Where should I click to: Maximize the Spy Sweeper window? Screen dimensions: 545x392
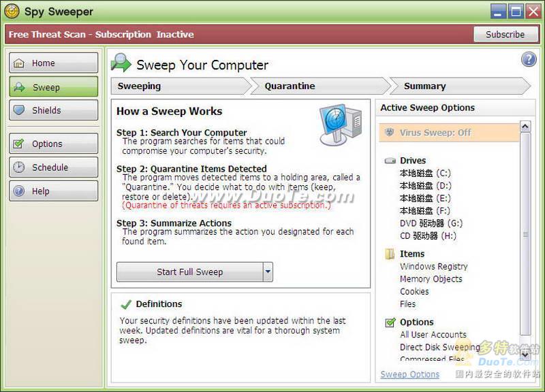click(x=516, y=12)
